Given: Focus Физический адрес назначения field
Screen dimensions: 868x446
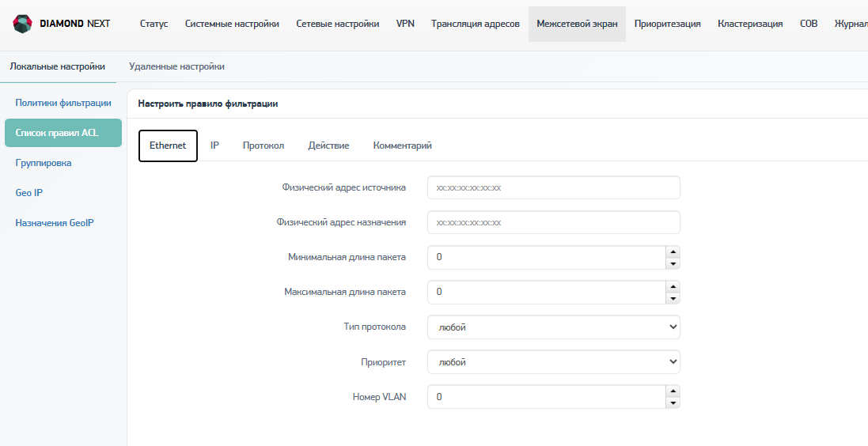Looking at the screenshot, I should tap(554, 222).
